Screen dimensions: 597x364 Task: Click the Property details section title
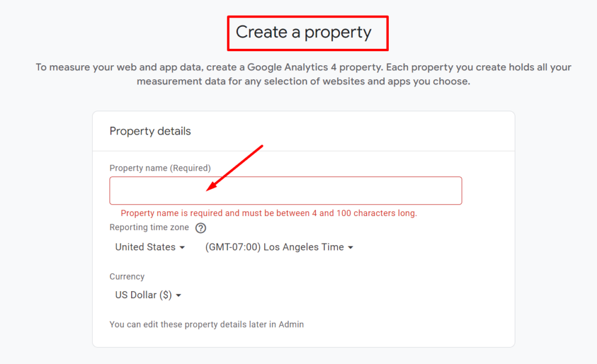[150, 131]
